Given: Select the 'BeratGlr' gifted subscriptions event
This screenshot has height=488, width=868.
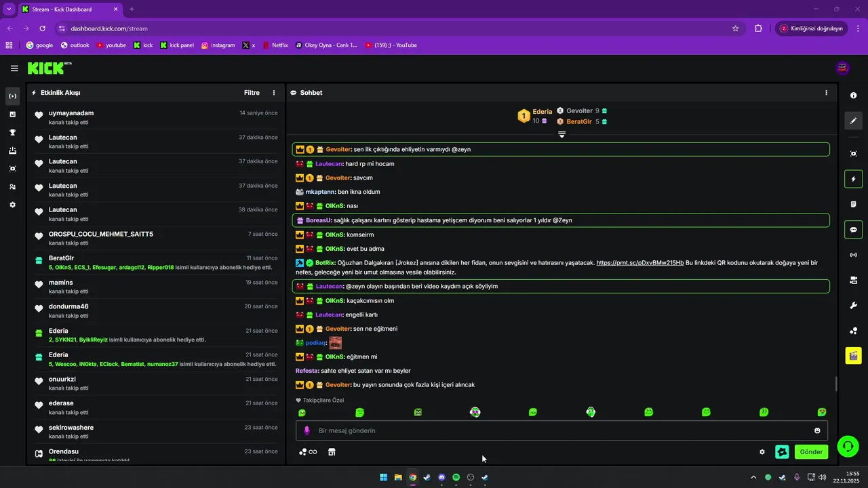Looking at the screenshot, I should [156, 262].
